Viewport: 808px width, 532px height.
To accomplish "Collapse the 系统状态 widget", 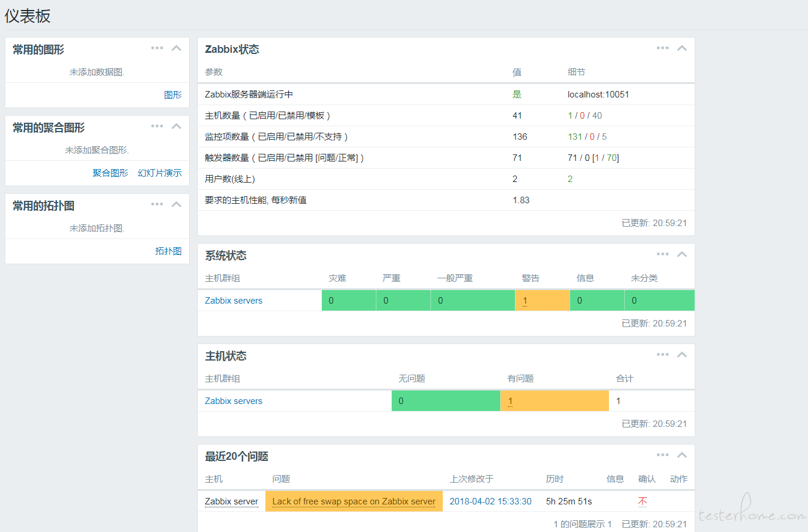I will [682, 254].
